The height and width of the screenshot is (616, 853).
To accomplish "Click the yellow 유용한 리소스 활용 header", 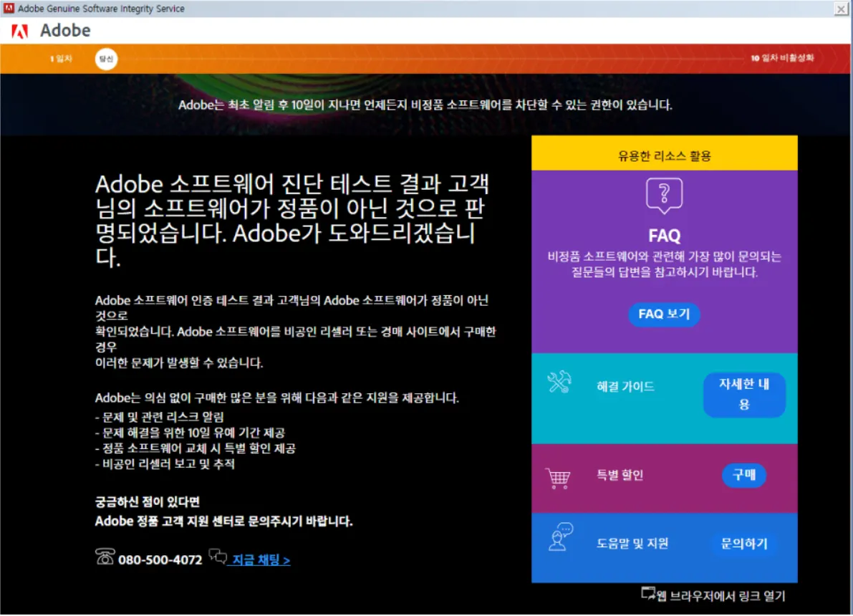I will click(x=663, y=151).
